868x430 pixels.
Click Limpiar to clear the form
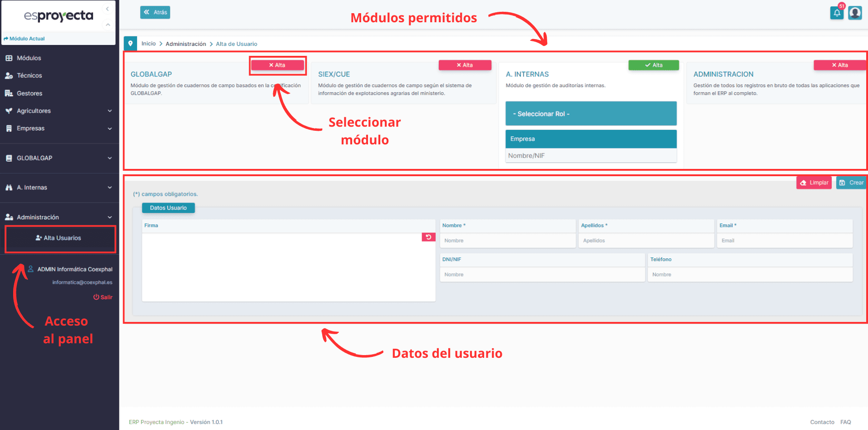[814, 182]
